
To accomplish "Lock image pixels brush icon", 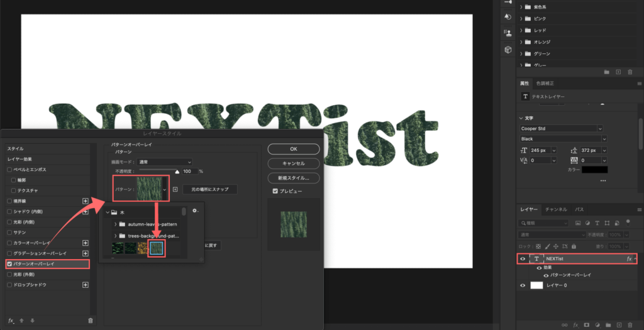I will pos(547,246).
